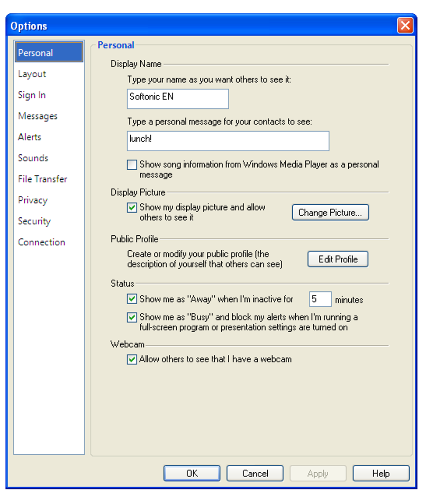This screenshot has height=504, width=426.
Task: Open Privacy settings
Action: point(33,200)
